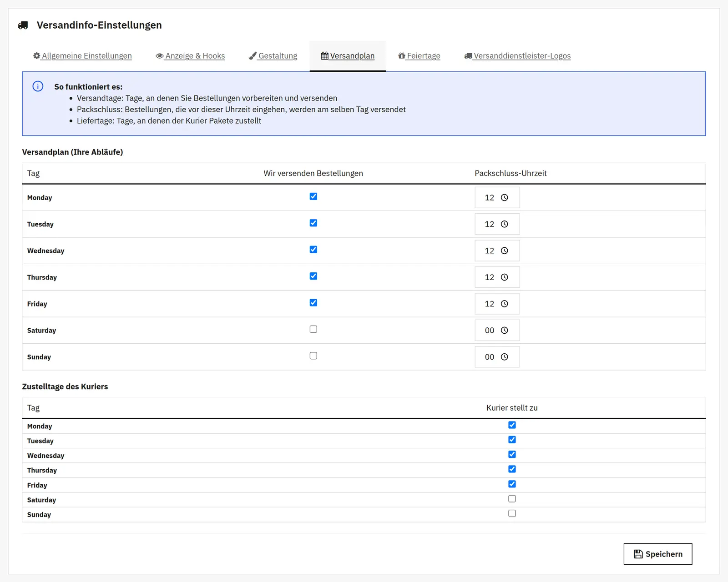Click the eye icon of Anzeige & Hooks
728x582 pixels.
point(160,56)
